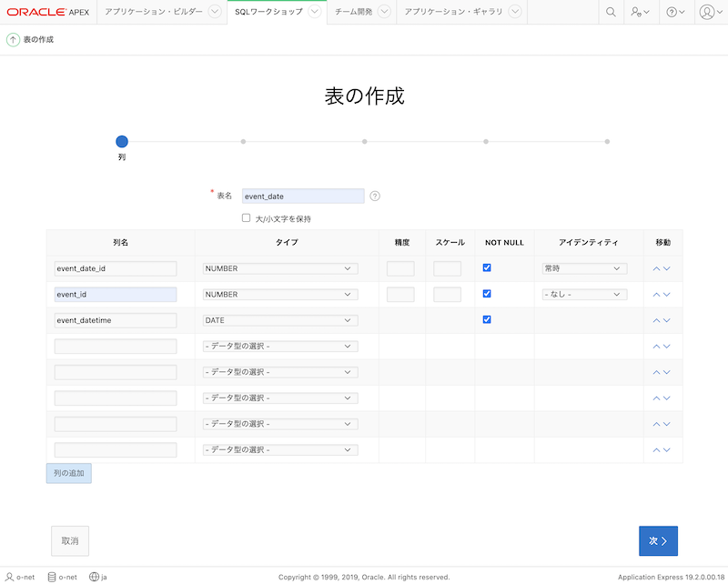This screenshot has width=728, height=584.
Task: Expand SQLワークショップ menu chevron
Action: pos(315,12)
